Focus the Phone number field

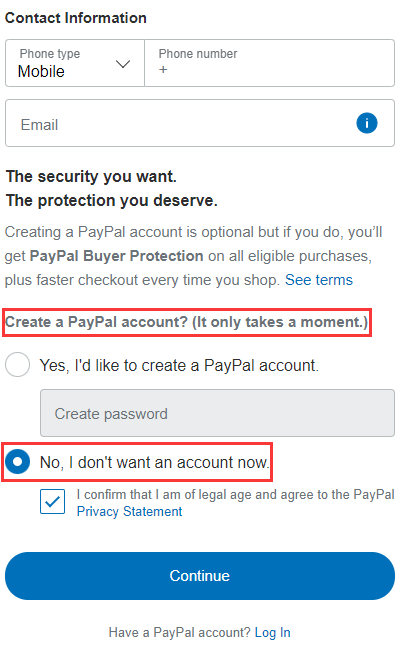tap(270, 63)
